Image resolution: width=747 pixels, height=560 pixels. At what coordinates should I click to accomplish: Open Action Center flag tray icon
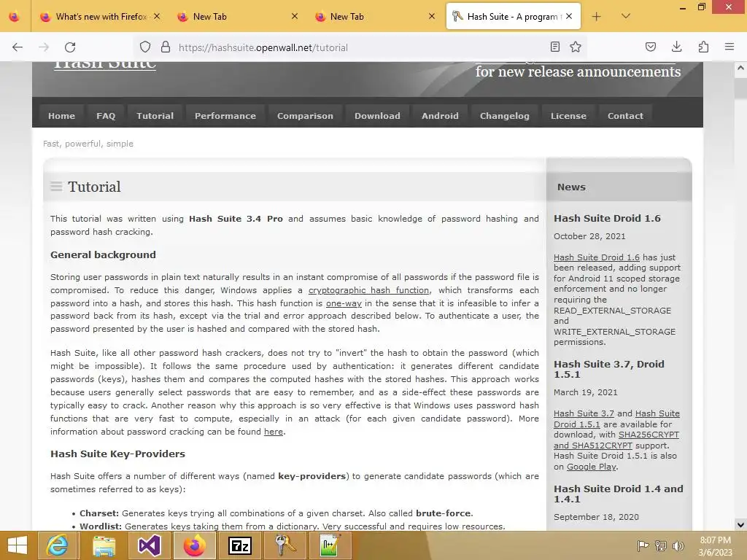tap(643, 545)
